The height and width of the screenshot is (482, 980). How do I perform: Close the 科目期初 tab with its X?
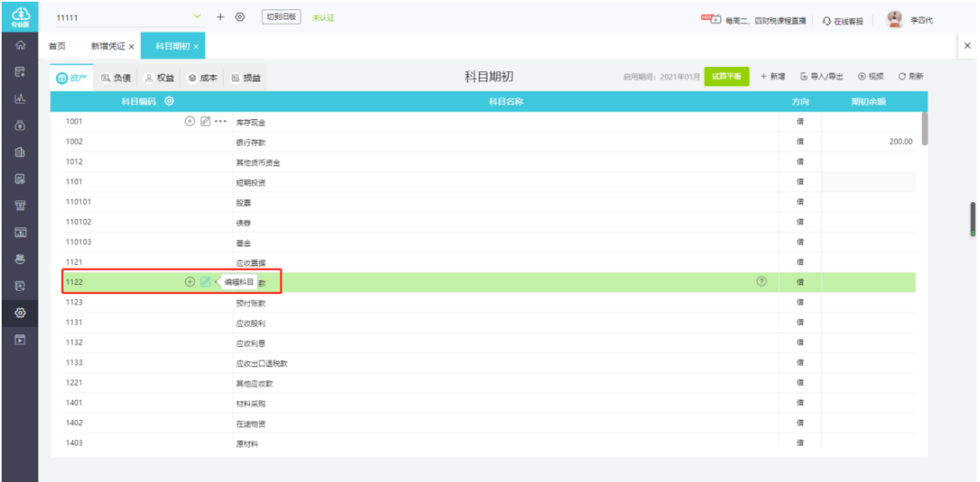click(195, 47)
